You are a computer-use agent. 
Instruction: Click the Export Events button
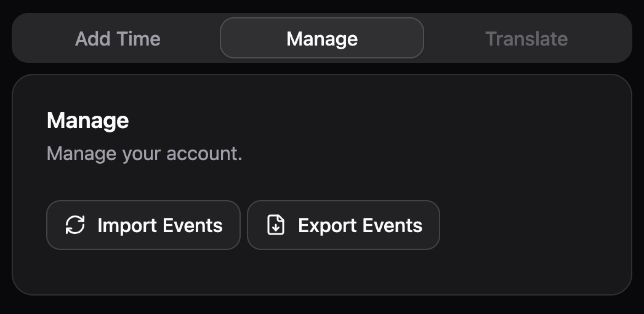(344, 225)
